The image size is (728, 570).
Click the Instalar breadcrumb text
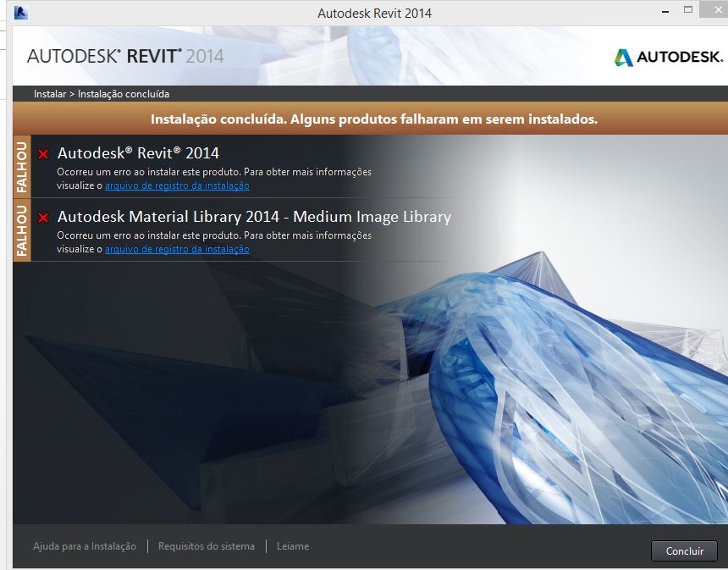[x=50, y=94]
